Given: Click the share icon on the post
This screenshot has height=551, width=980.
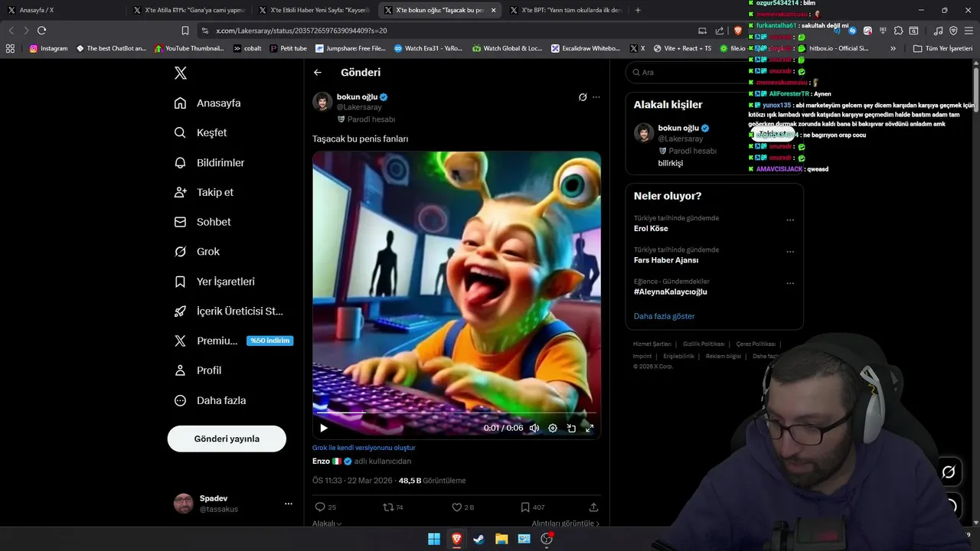Looking at the screenshot, I should coord(593,507).
